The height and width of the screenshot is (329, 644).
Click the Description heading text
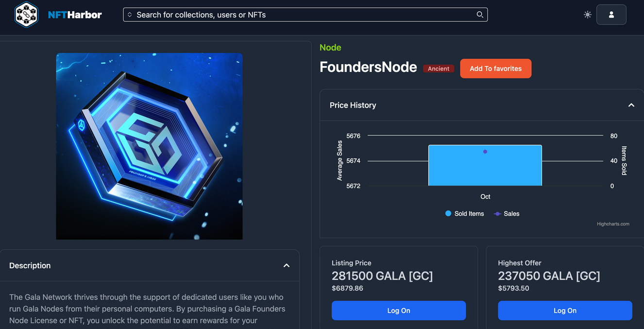pyautogui.click(x=30, y=265)
